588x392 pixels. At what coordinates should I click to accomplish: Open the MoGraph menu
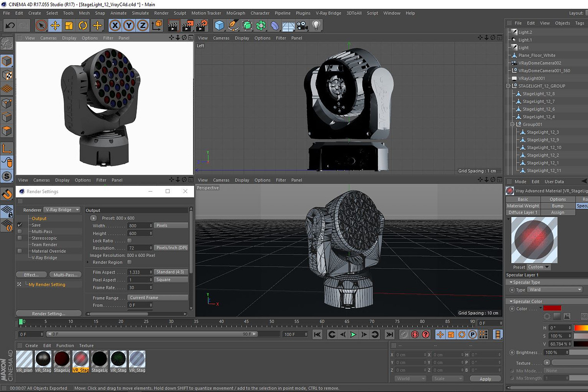(236, 13)
